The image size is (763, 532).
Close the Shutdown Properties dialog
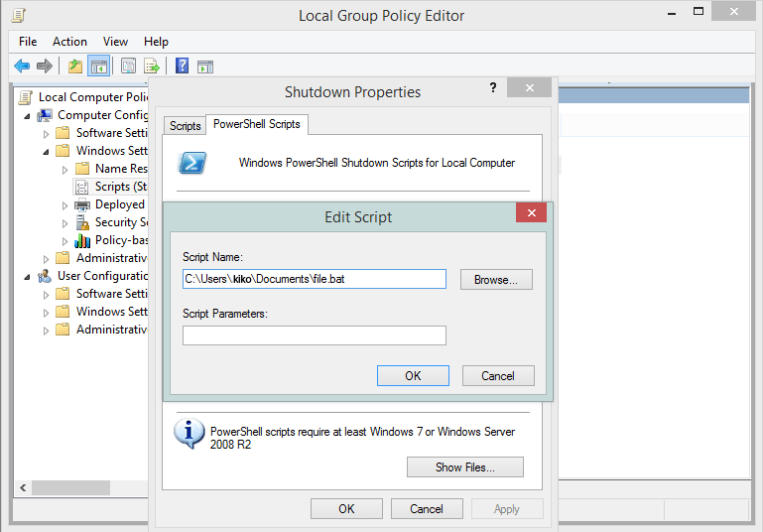coord(530,87)
